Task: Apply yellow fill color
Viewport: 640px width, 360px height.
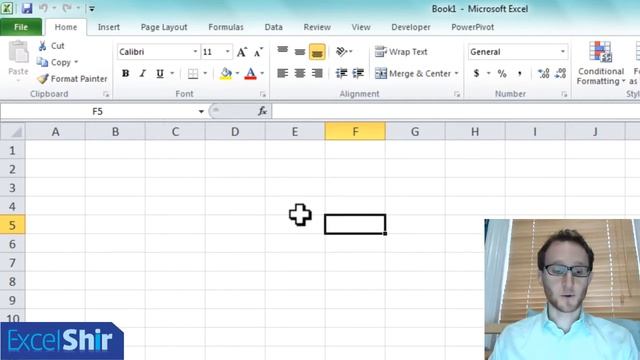Action: [x=225, y=73]
